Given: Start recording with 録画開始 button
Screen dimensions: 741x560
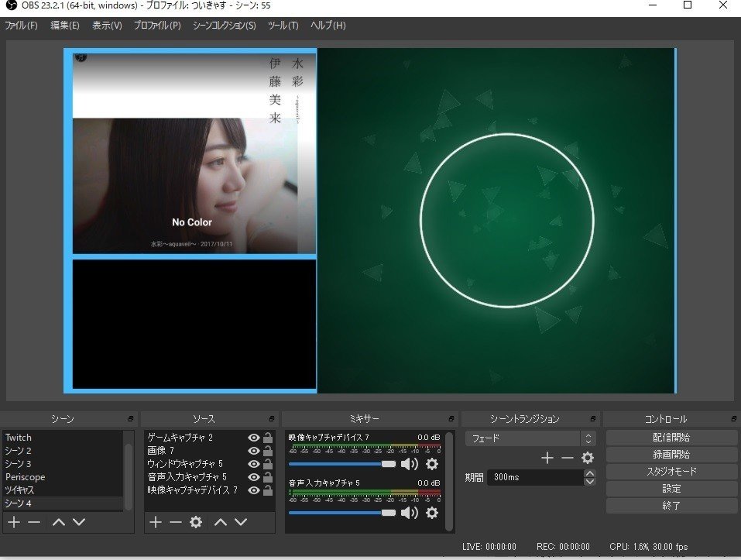Looking at the screenshot, I should (671, 455).
